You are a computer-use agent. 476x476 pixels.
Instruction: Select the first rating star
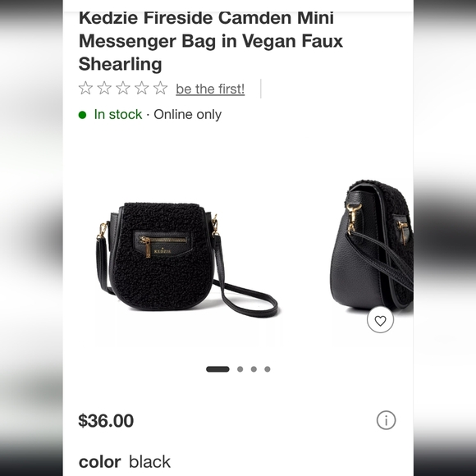(x=85, y=88)
